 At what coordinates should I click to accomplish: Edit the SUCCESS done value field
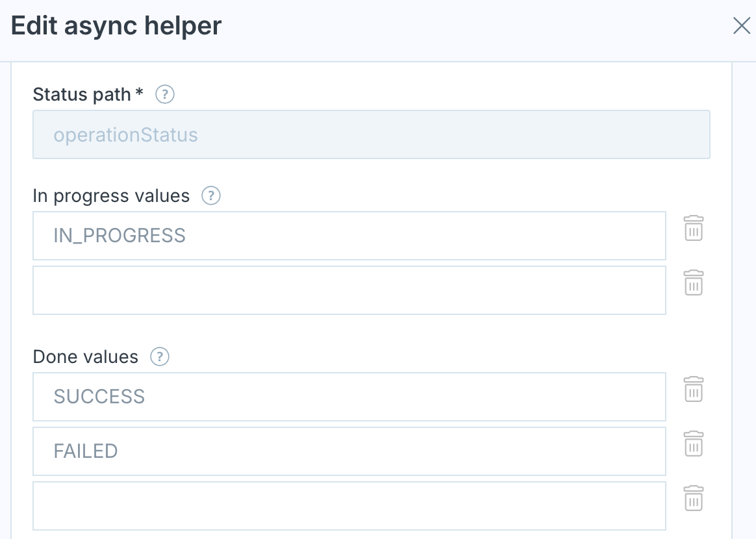pos(349,397)
